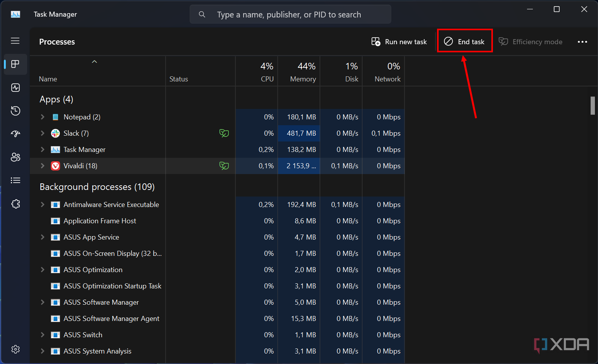598x364 pixels.
Task: Open the Performance sidebar page
Action: [x=16, y=88]
